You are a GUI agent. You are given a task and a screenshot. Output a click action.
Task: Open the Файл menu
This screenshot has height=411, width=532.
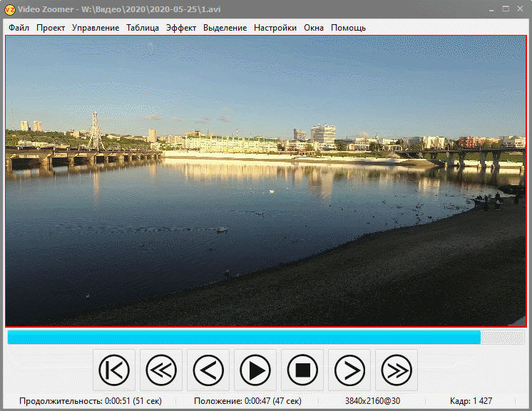click(19, 28)
